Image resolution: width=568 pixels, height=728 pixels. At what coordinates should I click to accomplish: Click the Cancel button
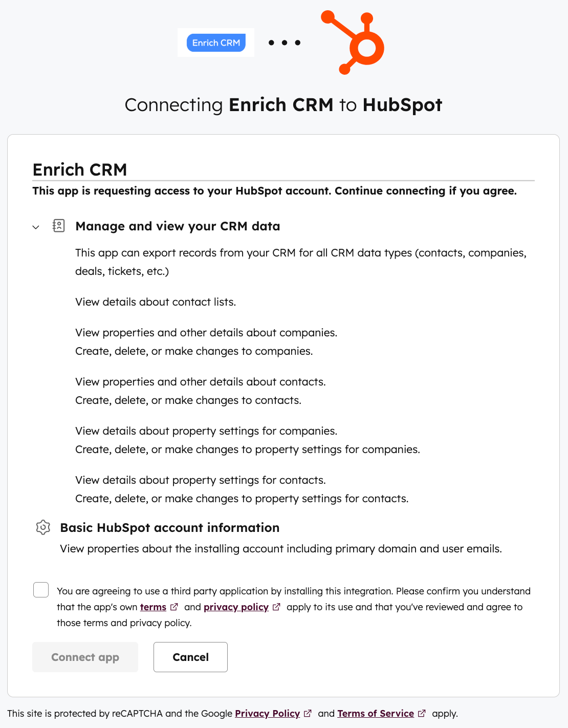[190, 657]
